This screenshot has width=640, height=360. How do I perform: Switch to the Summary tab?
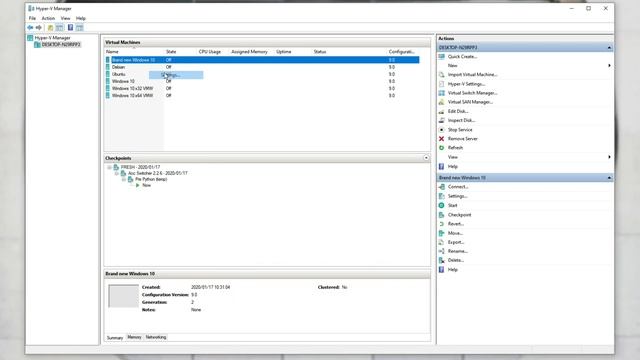point(115,338)
